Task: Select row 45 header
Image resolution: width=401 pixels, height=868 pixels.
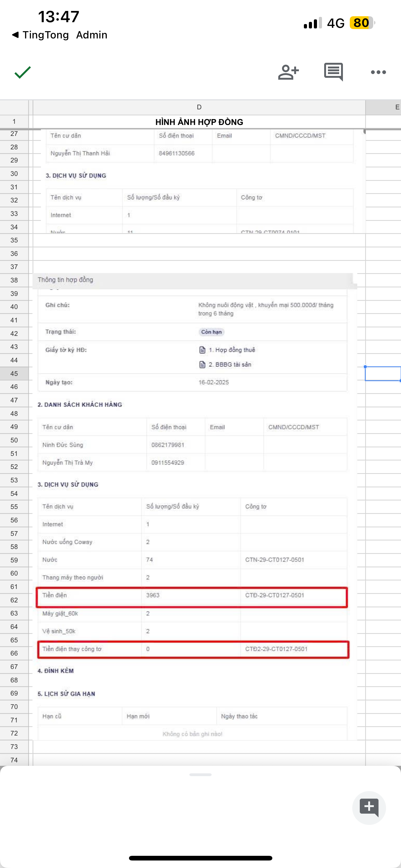Action: (x=14, y=373)
